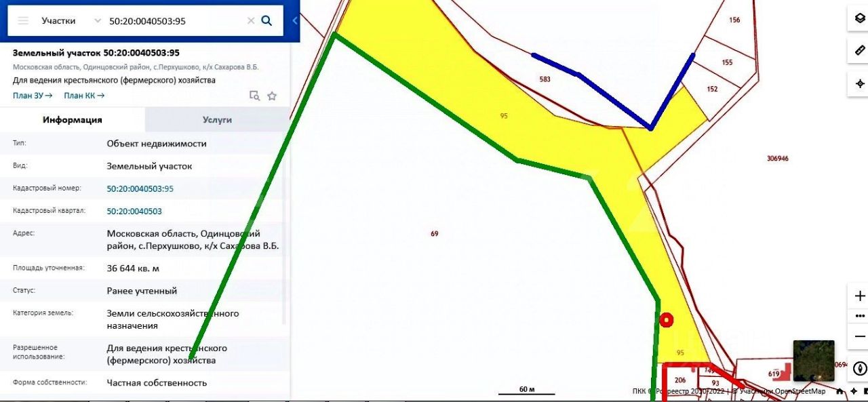Click parcel label 619 on the map

(774, 374)
